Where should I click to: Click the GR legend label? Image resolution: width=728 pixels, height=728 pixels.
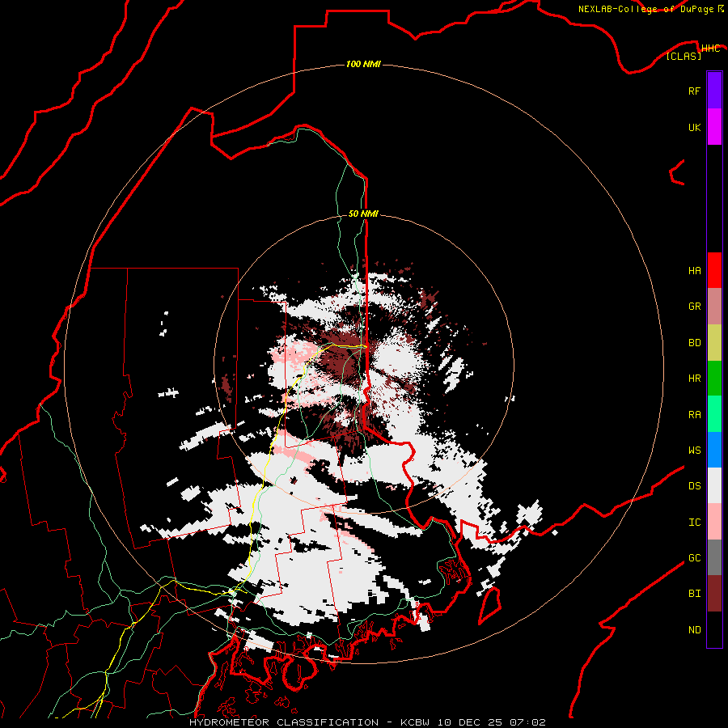(x=694, y=307)
